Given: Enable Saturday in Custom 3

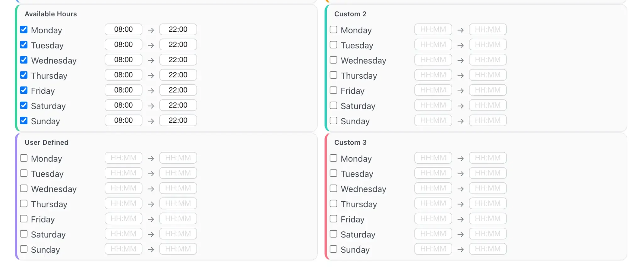Looking at the screenshot, I should click(x=333, y=233).
